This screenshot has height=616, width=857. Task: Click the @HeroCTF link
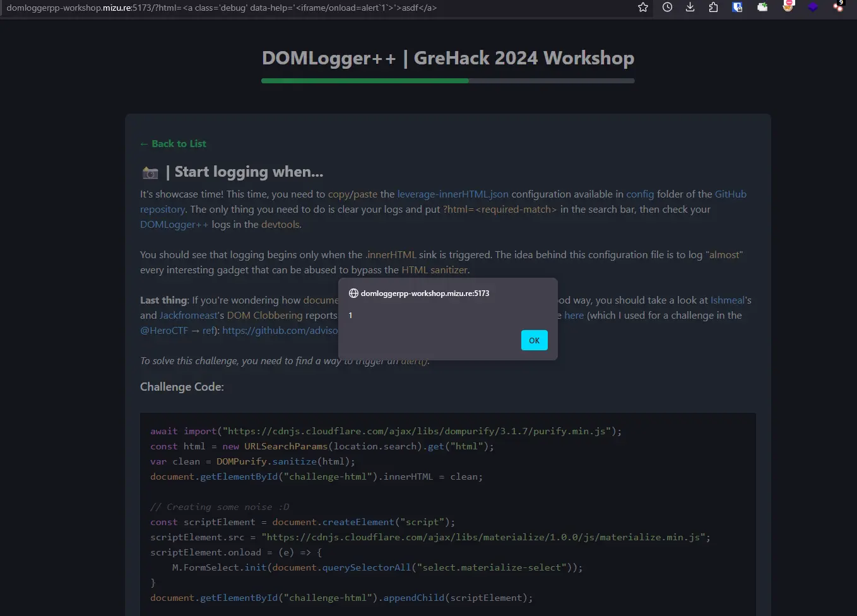coord(164,331)
